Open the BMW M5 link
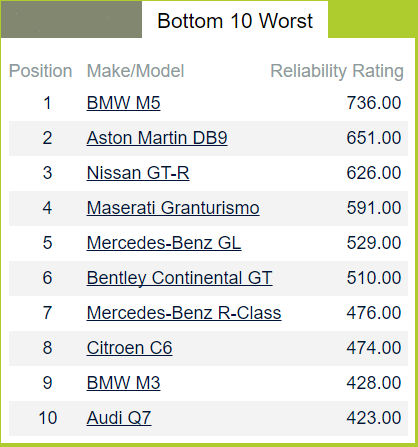Viewport: 418px width, 447px height. pos(123,103)
